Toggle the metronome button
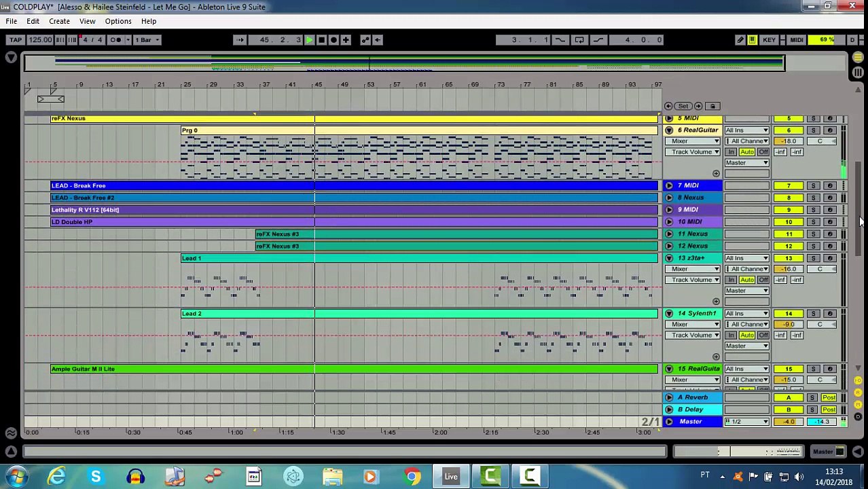 (x=115, y=40)
